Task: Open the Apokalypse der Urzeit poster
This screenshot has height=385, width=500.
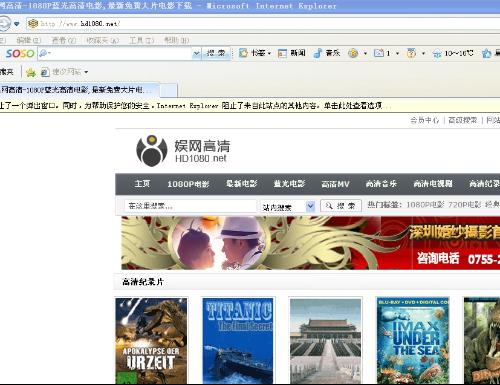Action: click(151, 341)
